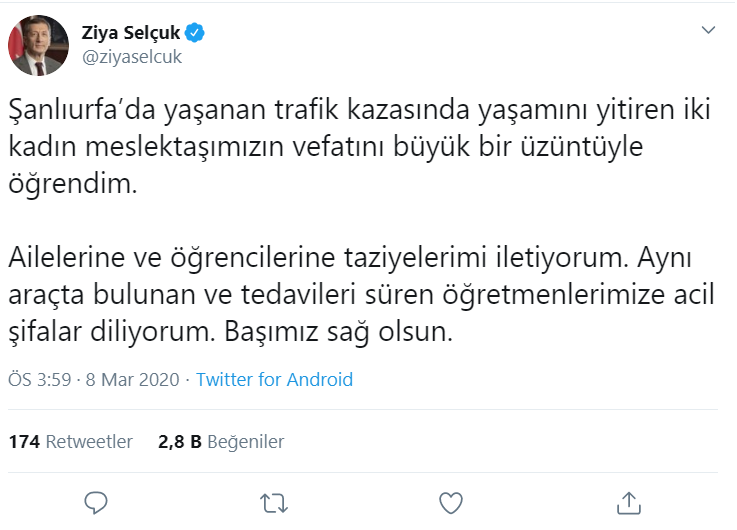
Task: Show the Beğeniler list
Action: pyautogui.click(x=247, y=441)
